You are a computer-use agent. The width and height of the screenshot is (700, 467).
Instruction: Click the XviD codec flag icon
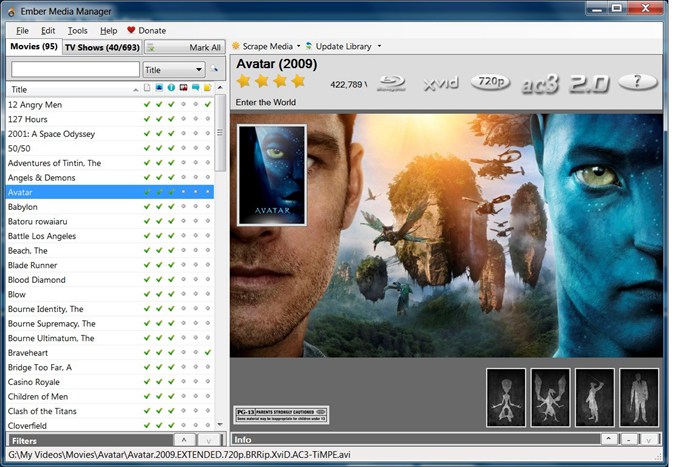coord(441,83)
